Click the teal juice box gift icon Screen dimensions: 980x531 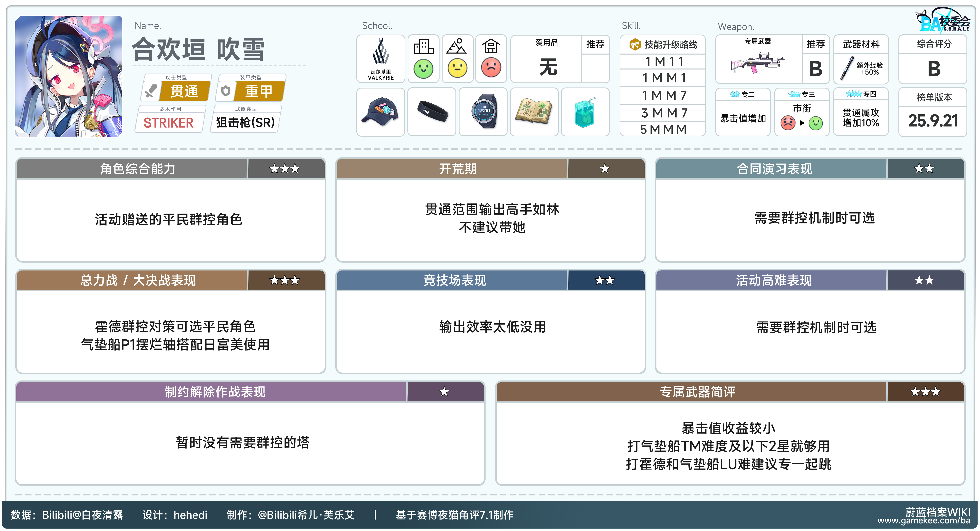point(585,113)
